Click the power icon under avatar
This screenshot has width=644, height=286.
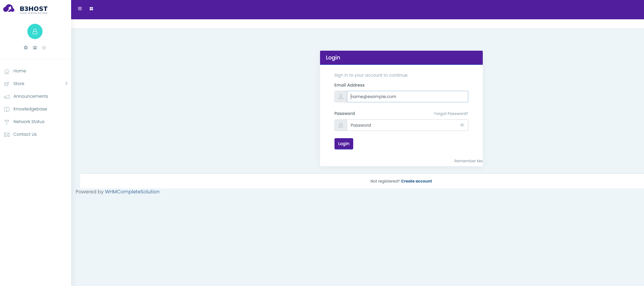click(44, 48)
